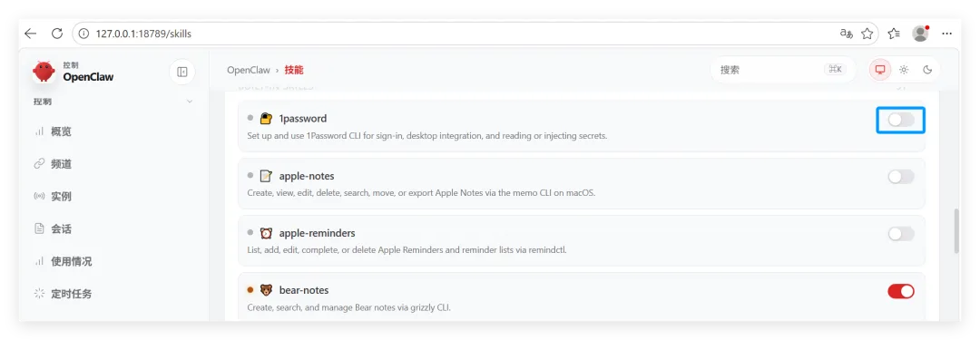
Task: Enable the apple-notes skill toggle
Action: [901, 177]
